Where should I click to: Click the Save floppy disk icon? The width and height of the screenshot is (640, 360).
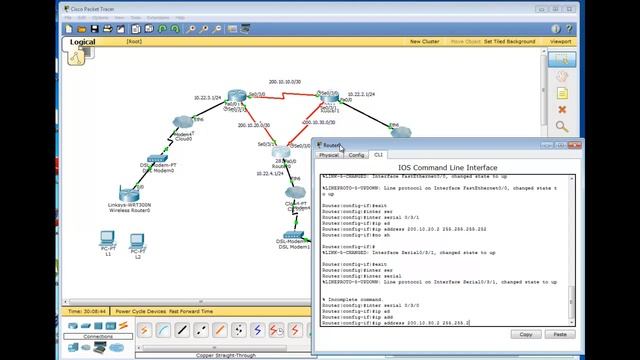click(95, 29)
